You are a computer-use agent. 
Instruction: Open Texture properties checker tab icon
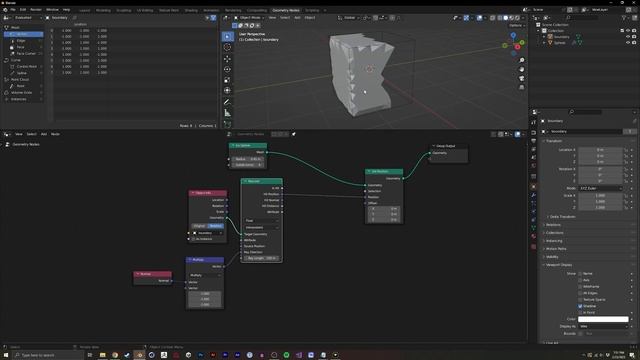pyautogui.click(x=533, y=247)
